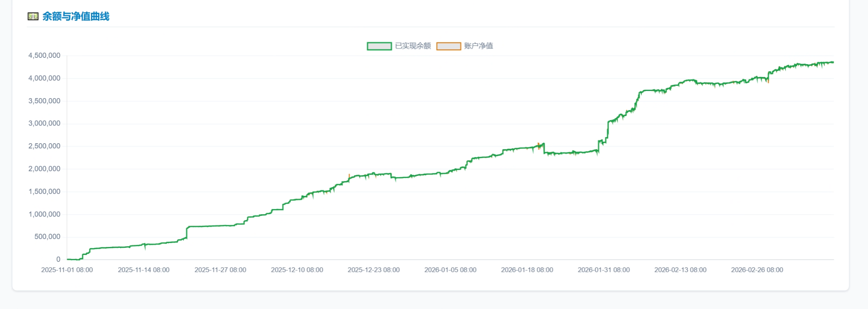Toggle the green 已实现余额 legend swatch

(379, 46)
